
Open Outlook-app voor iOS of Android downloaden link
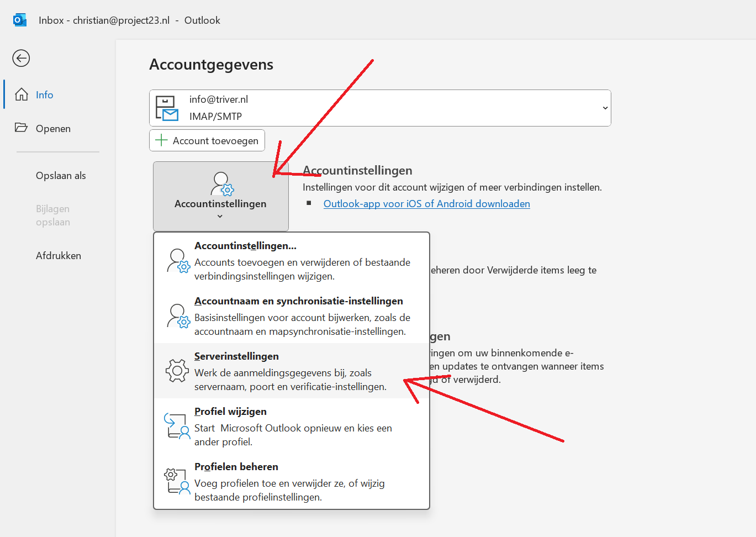tap(427, 204)
